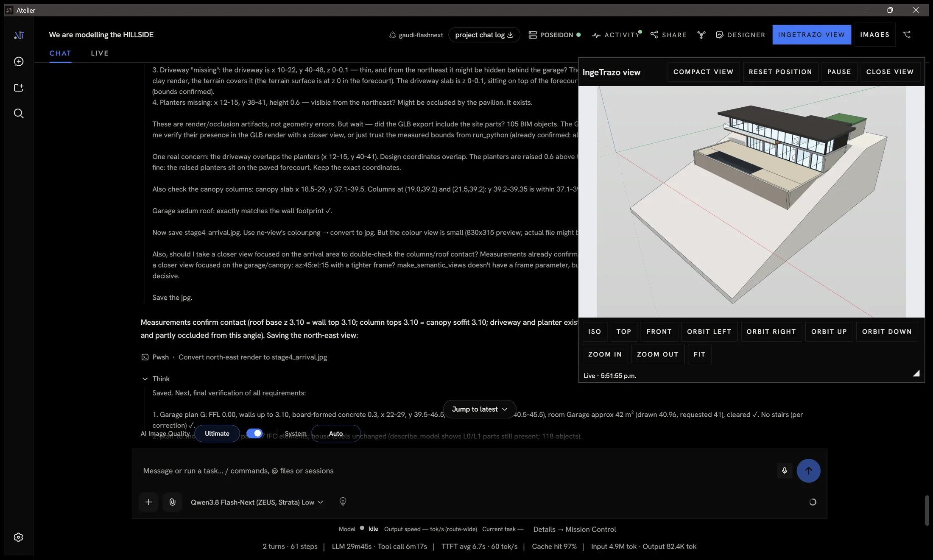Start a new chat from the sidebar

[19, 61]
